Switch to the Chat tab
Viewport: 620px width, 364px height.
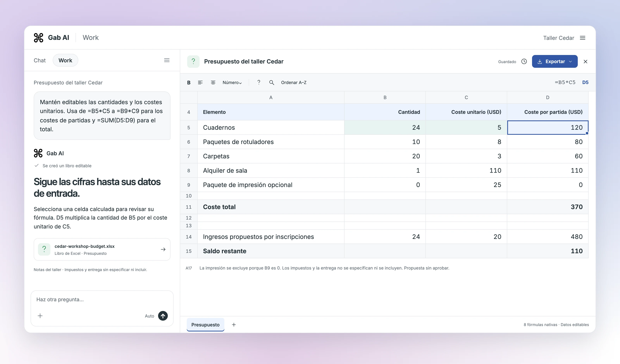click(x=40, y=60)
